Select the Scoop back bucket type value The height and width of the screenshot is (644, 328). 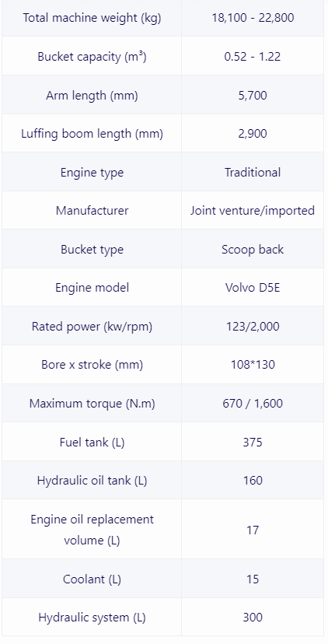point(253,250)
